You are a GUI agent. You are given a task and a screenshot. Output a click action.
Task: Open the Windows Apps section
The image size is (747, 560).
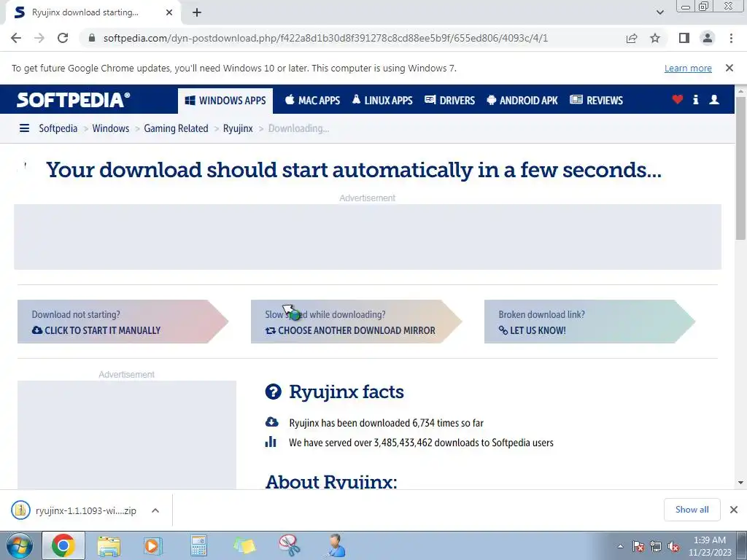225,101
